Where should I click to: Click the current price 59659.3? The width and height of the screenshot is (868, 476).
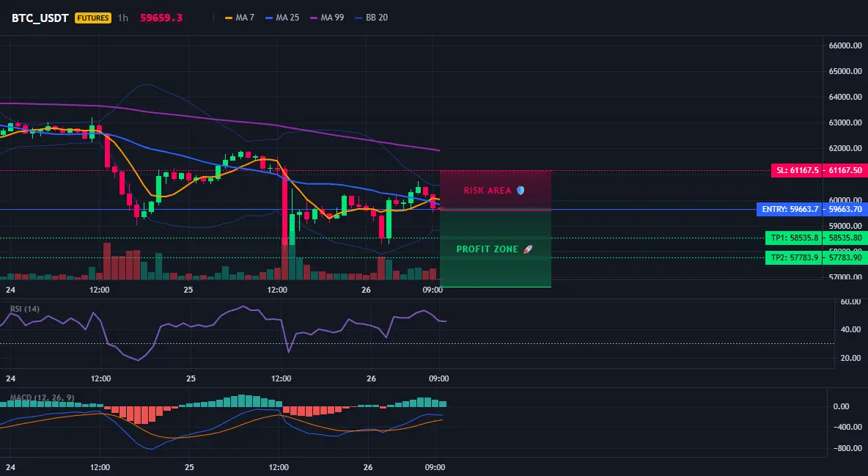161,18
